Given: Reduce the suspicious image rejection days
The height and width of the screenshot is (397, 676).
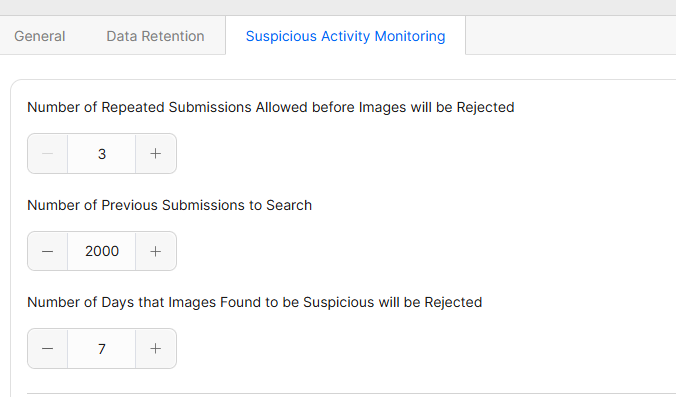Looking at the screenshot, I should (47, 348).
